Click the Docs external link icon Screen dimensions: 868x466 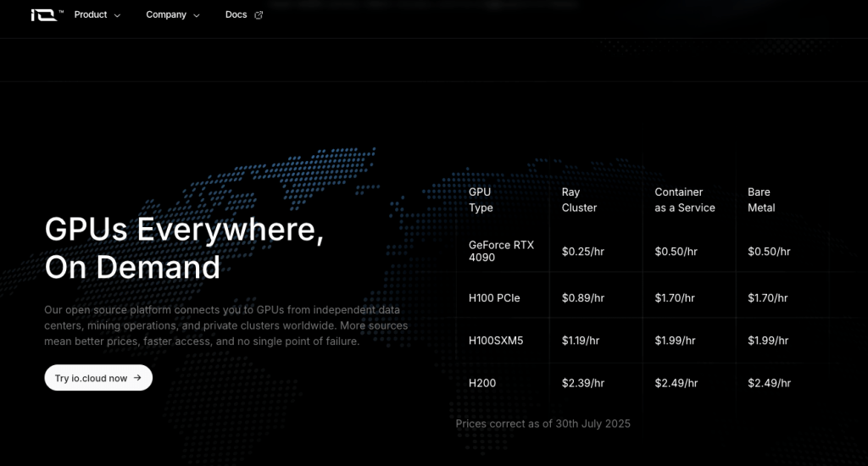tap(259, 15)
